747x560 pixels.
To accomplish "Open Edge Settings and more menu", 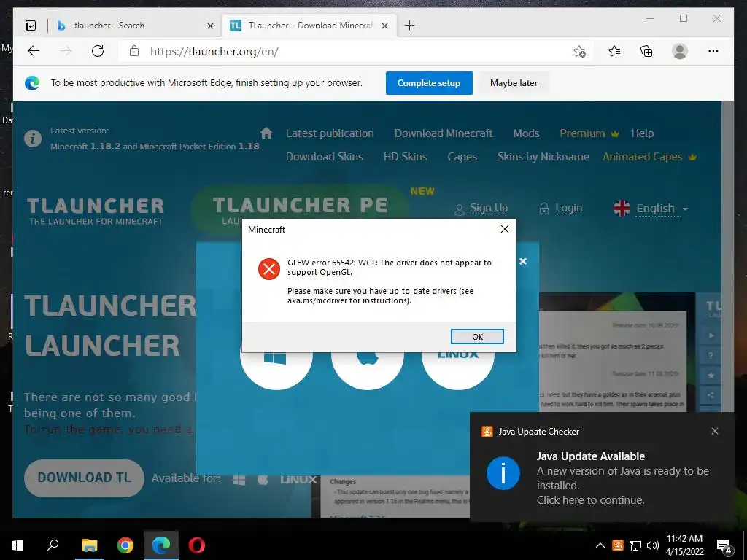I will tap(713, 51).
